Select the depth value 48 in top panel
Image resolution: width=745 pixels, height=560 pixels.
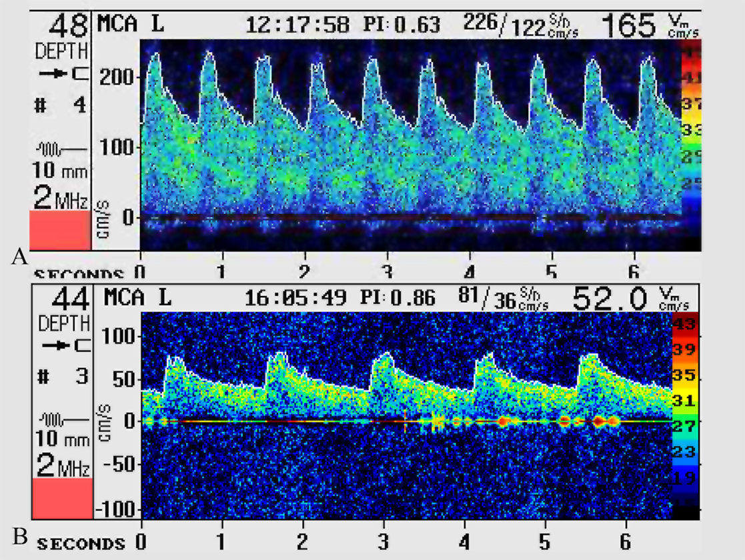69,25
